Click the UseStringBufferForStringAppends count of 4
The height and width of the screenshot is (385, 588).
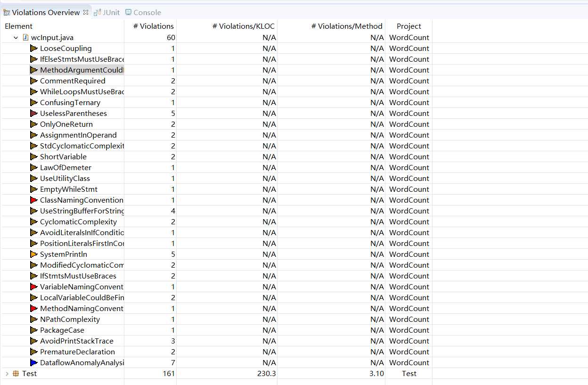(x=173, y=211)
